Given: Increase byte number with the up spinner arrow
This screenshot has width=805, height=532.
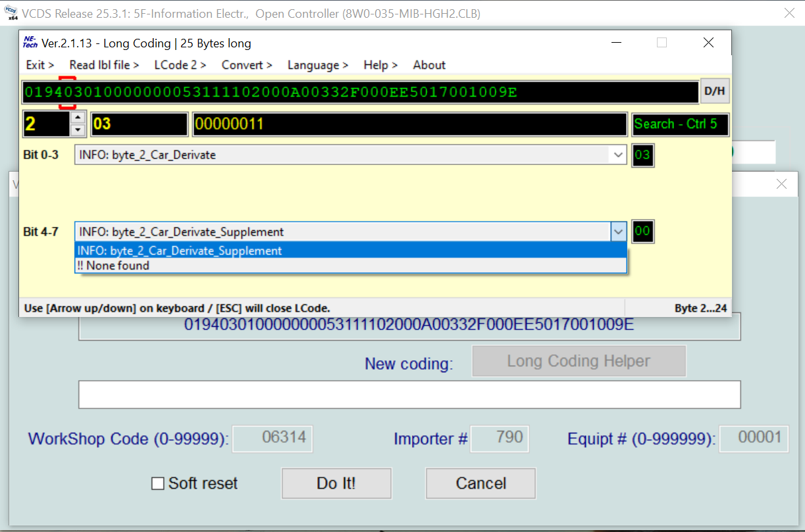Looking at the screenshot, I should pyautogui.click(x=78, y=118).
